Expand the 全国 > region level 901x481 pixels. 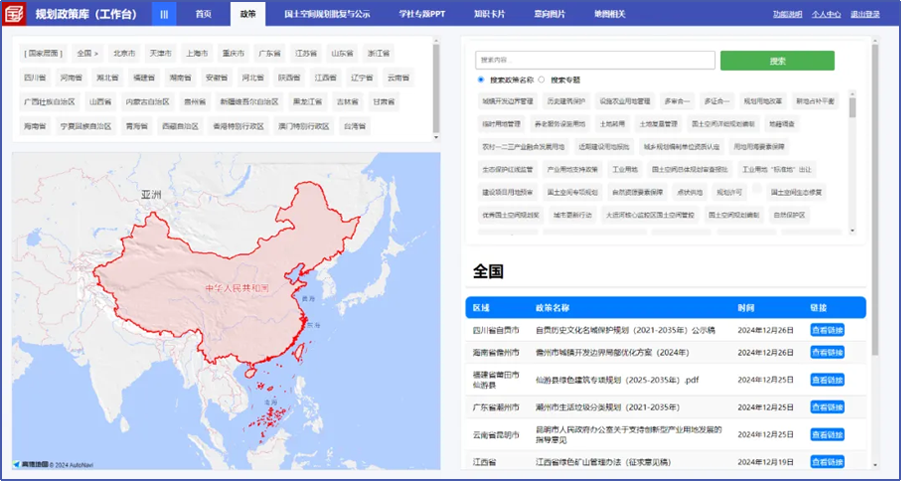[x=87, y=53]
